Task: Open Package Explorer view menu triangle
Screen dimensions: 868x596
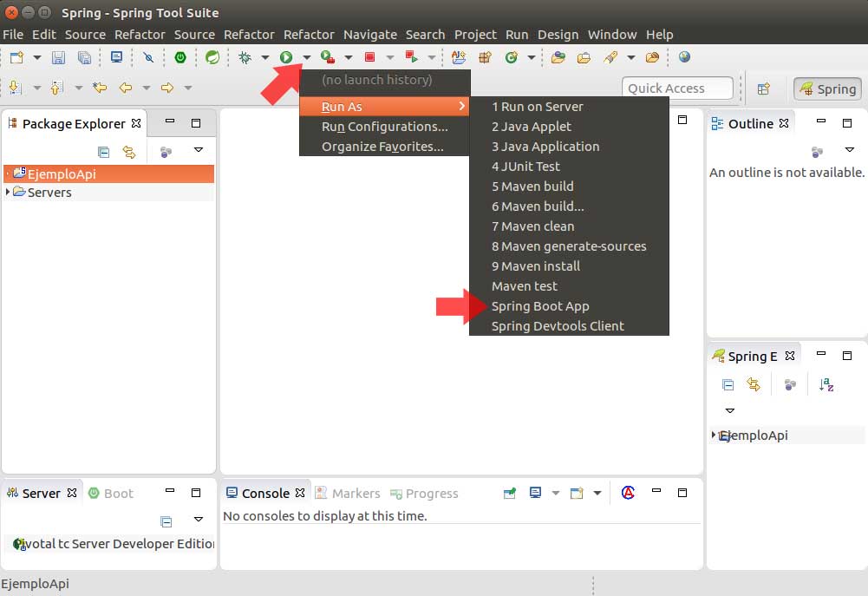Action: coord(199,149)
